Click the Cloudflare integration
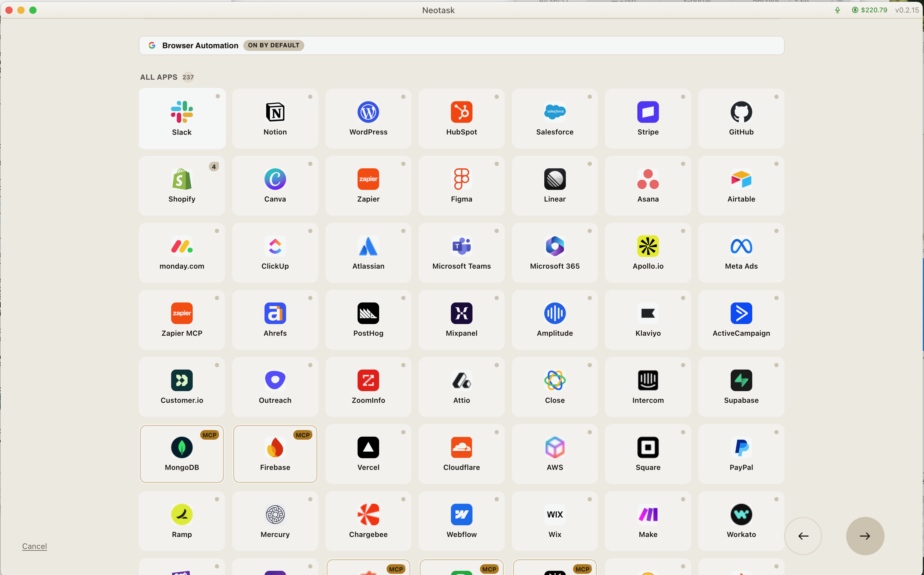 tap(462, 454)
